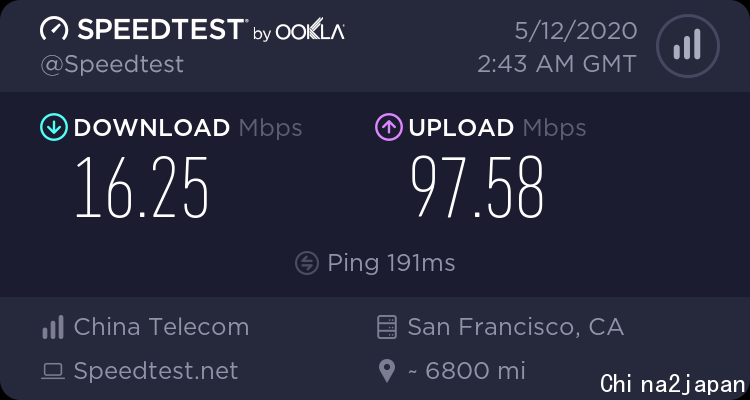Click the laptop icon beside Speedtest.net
750x400 pixels.
[x=53, y=371]
